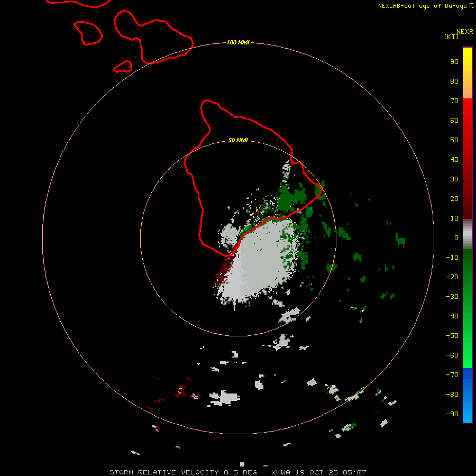Click the "100 NMI" range ring label
476x476 pixels.
coord(238,42)
